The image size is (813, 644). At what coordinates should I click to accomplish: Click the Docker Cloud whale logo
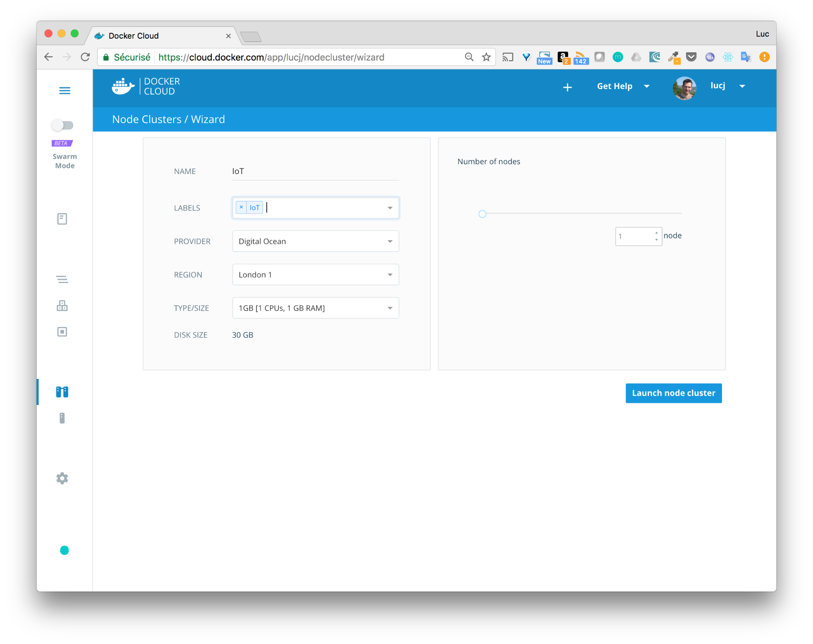click(x=122, y=86)
